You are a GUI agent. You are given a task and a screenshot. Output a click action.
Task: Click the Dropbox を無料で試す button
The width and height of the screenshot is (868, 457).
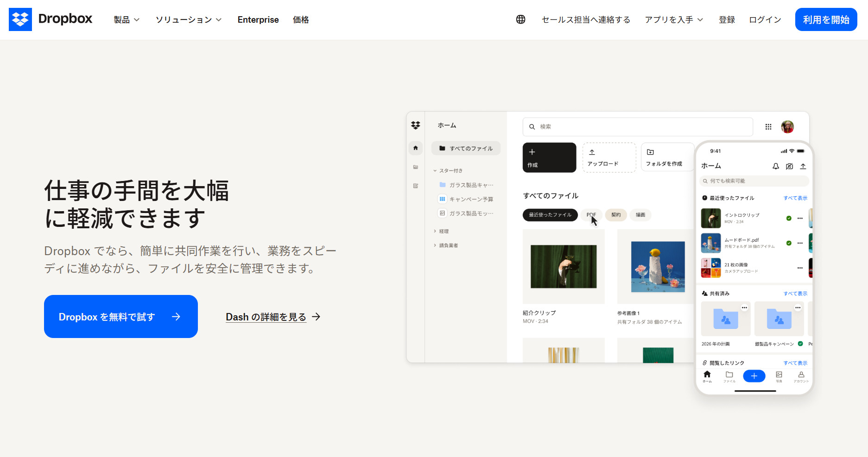point(120,316)
